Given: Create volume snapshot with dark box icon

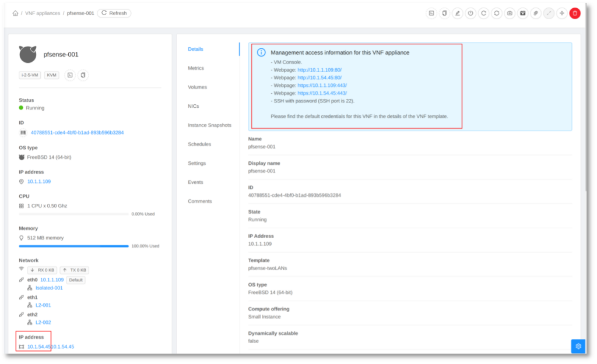Looking at the screenshot, I should pos(523,13).
